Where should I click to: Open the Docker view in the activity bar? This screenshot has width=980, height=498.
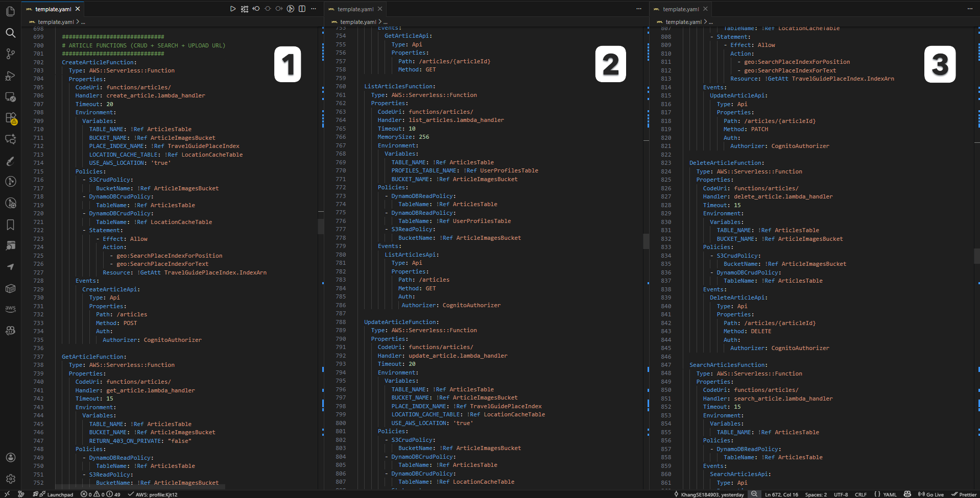pos(10,288)
